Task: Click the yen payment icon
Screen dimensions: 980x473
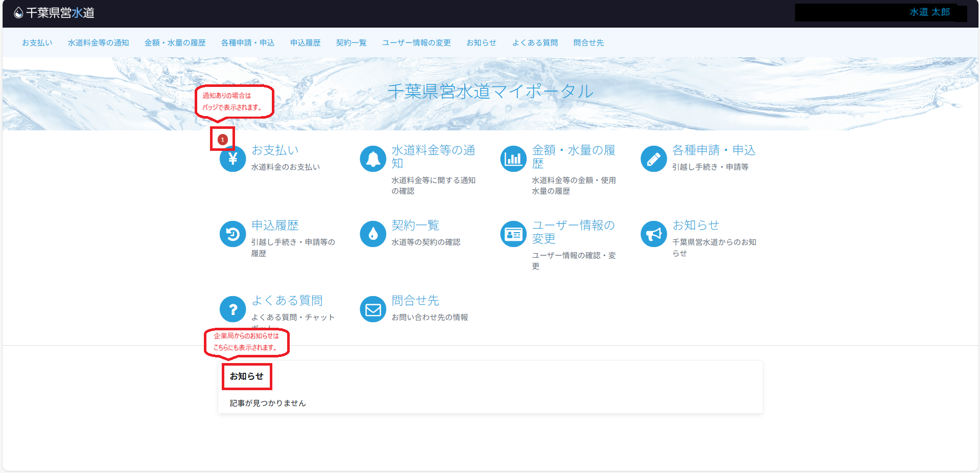Action: (x=232, y=159)
